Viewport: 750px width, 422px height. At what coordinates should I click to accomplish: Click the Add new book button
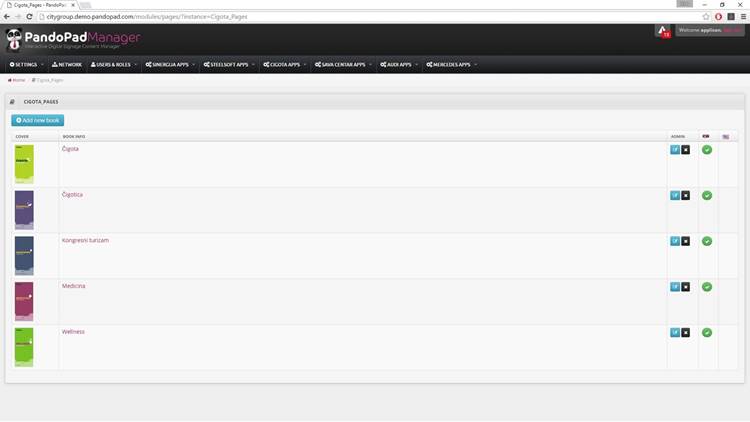coord(38,120)
